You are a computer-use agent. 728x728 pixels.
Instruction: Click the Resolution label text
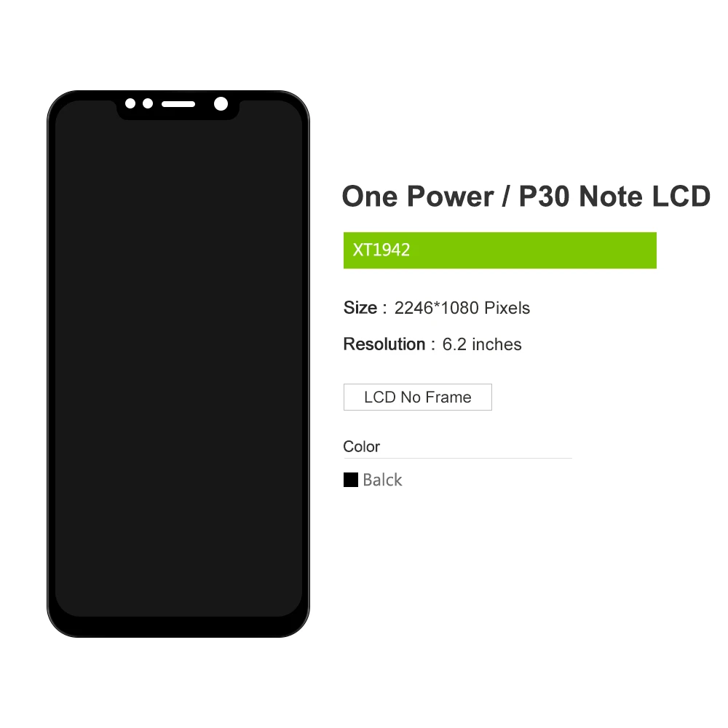(x=384, y=344)
